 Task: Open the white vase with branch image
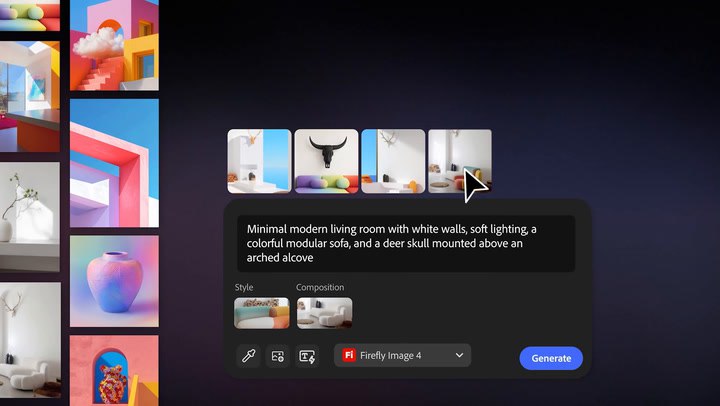tap(29, 217)
